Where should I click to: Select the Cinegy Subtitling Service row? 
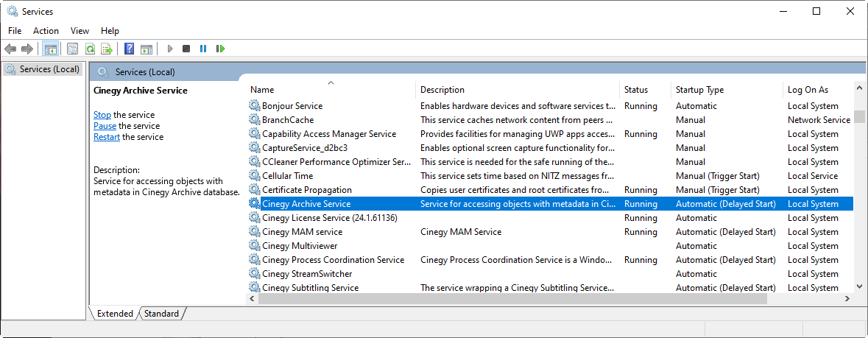(x=550, y=288)
